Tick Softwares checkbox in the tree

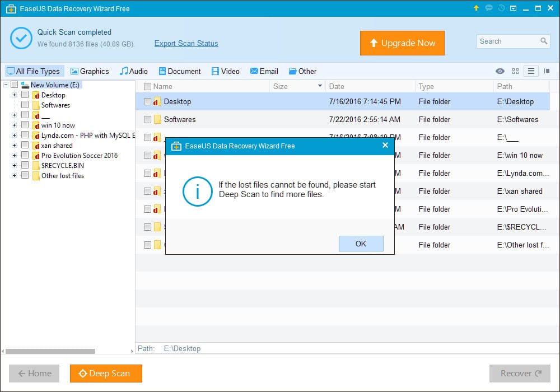[25, 105]
